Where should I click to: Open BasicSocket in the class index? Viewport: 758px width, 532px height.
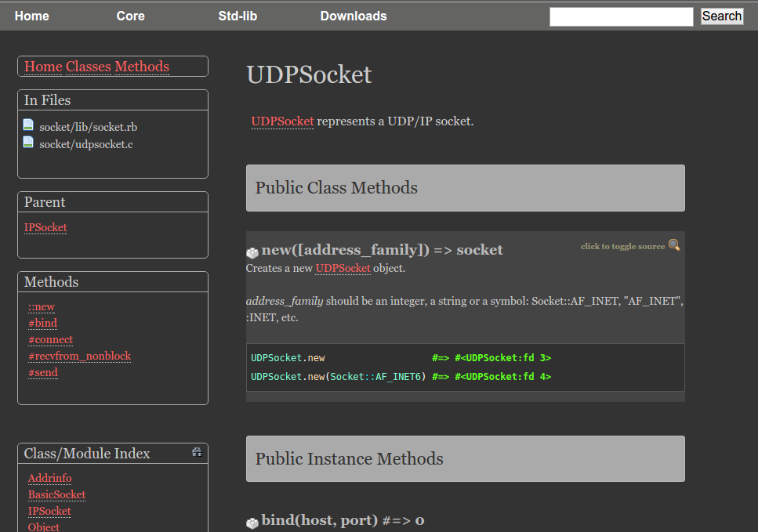[56, 494]
